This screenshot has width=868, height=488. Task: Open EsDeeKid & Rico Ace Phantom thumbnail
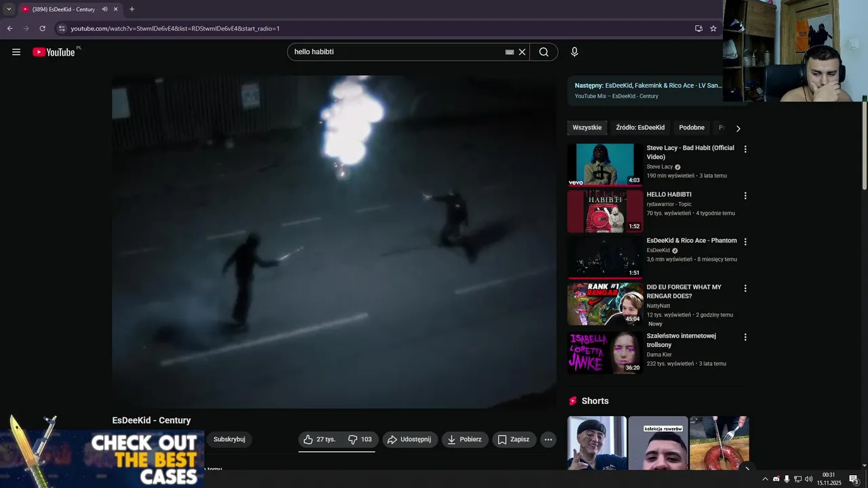pos(605,258)
